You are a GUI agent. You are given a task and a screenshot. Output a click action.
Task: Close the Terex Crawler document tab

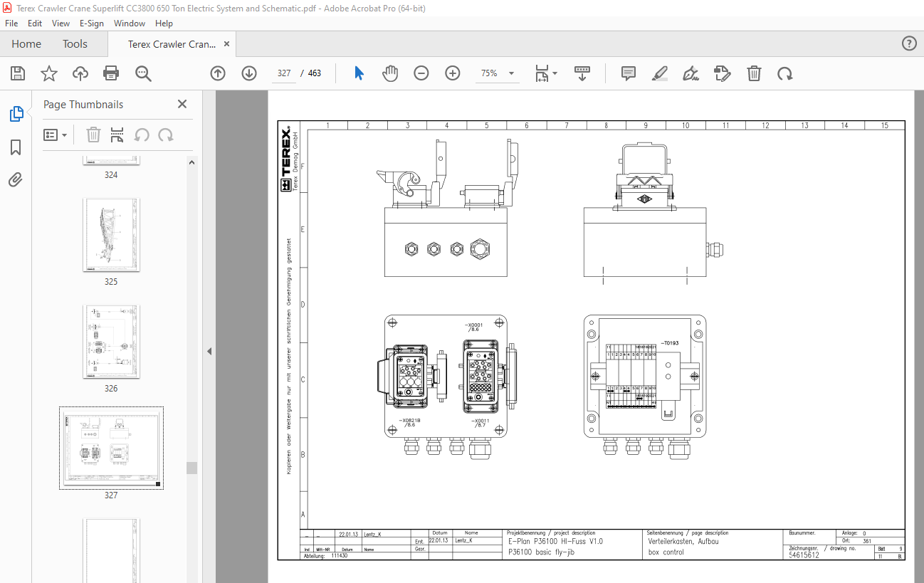tap(227, 44)
